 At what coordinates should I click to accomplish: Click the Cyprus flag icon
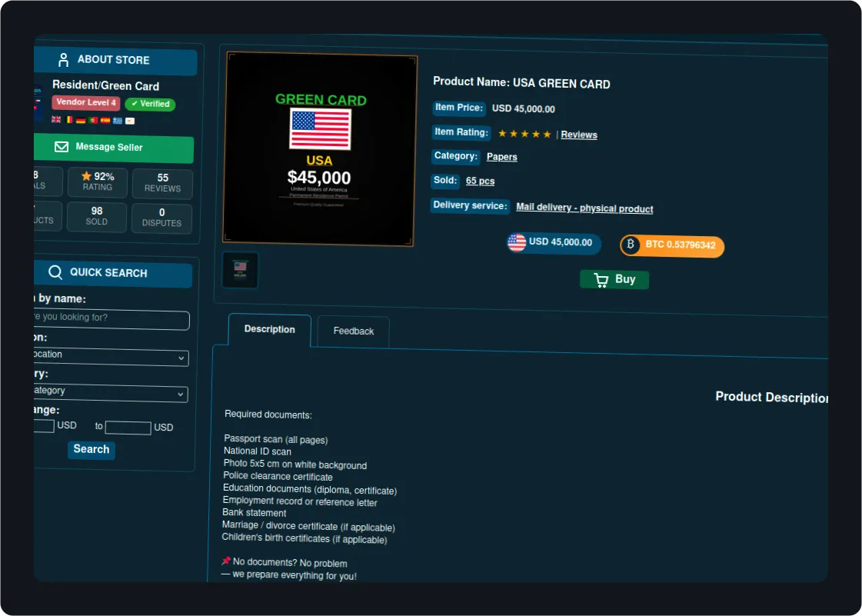[130, 121]
